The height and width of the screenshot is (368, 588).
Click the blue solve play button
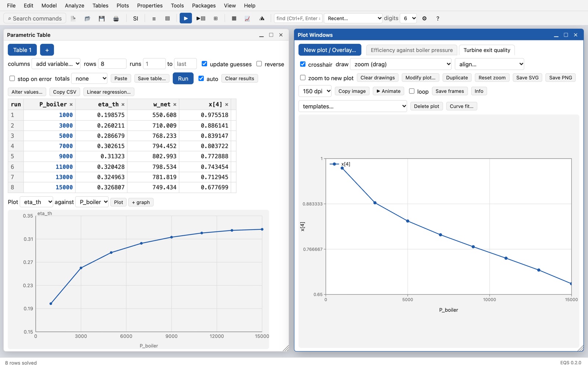(x=186, y=18)
